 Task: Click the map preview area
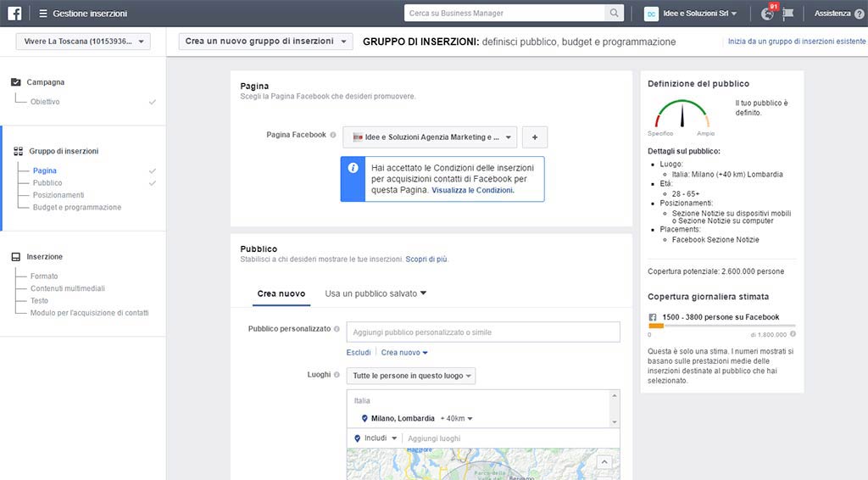[x=483, y=464]
